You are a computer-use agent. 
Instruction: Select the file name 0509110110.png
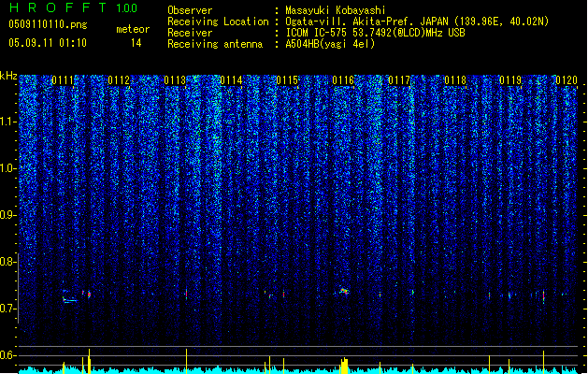[x=48, y=24]
